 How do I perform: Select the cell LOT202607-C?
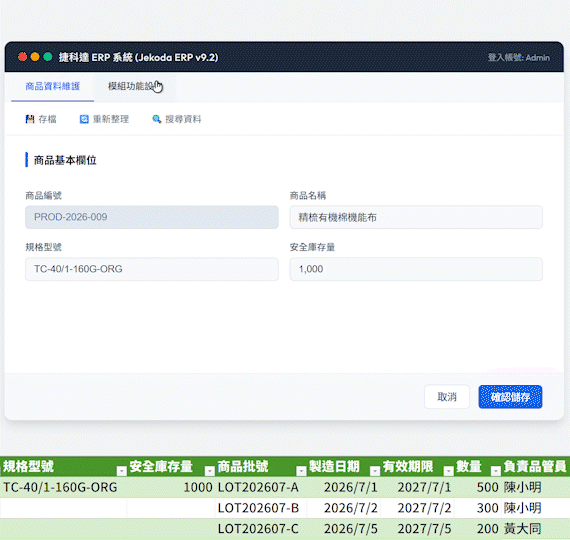click(261, 529)
